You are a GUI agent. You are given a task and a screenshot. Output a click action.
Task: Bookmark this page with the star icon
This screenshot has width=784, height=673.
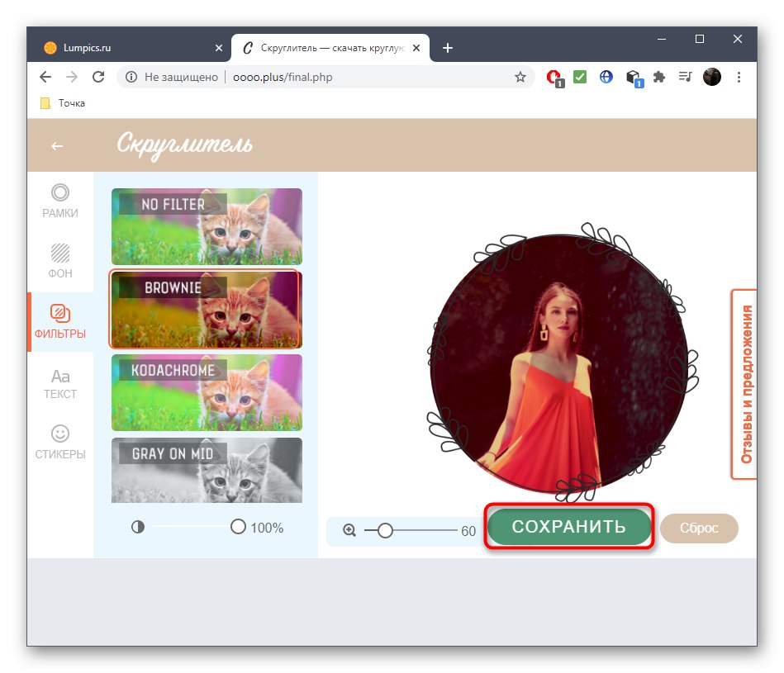pos(520,77)
